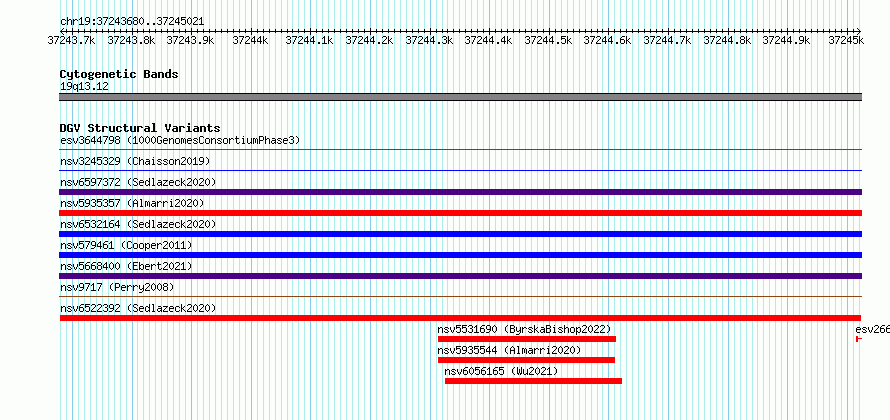The image size is (890, 420).
Task: Select the red bar under nsv5935357
Action: coord(460,213)
